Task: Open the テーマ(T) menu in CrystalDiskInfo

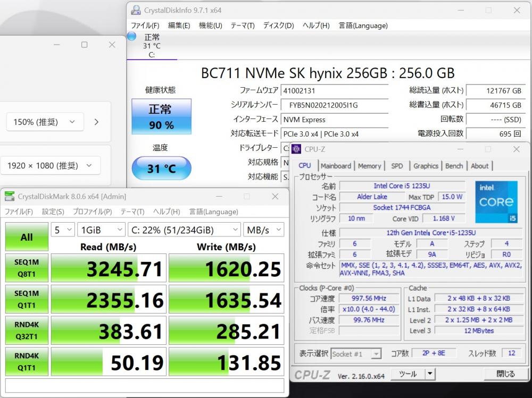Action: pos(242,26)
